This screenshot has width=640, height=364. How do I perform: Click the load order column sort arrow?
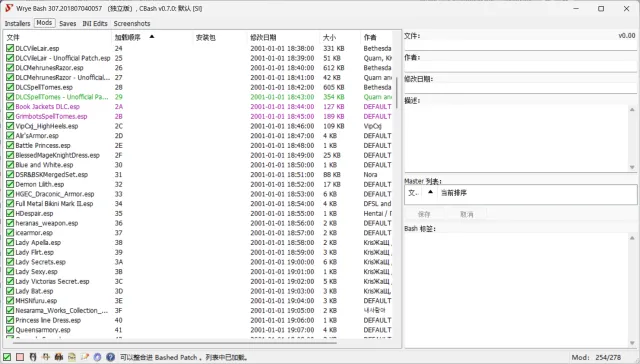tap(152, 37)
